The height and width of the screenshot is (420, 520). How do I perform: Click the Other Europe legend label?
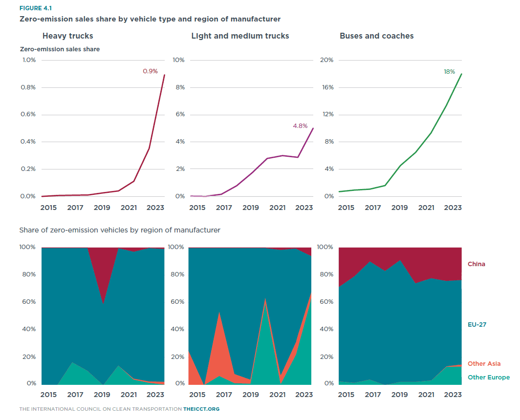click(488, 378)
